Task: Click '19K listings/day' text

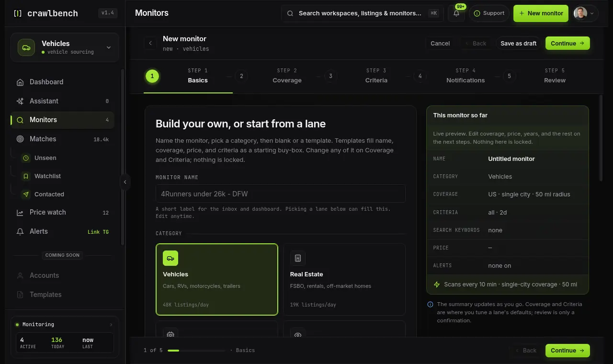Action: point(313,305)
